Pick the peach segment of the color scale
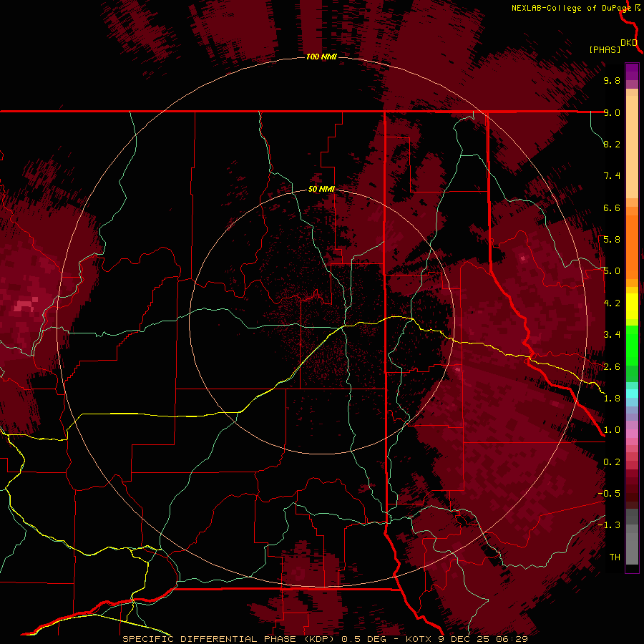 (x=632, y=147)
